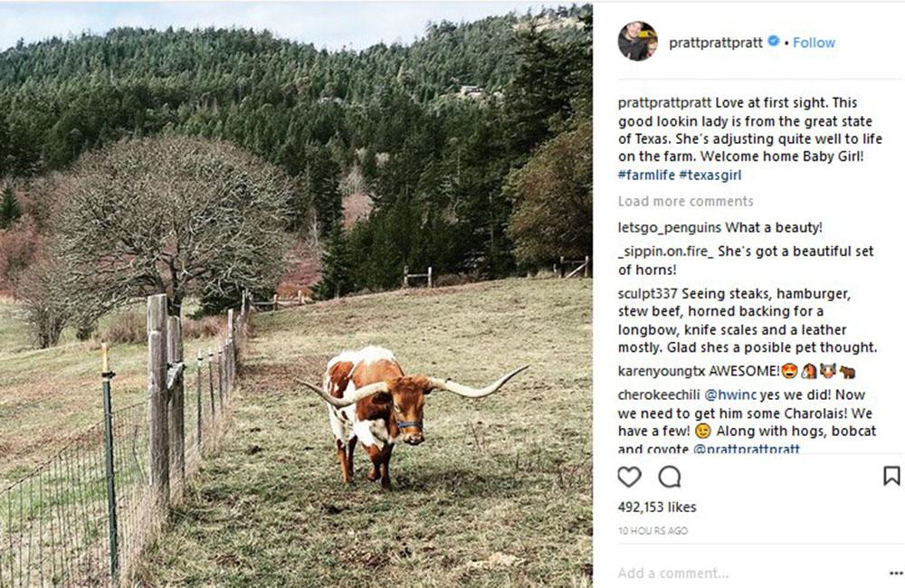Visit sculpt337 commenter profile
The image size is (905, 588).
click(648, 294)
